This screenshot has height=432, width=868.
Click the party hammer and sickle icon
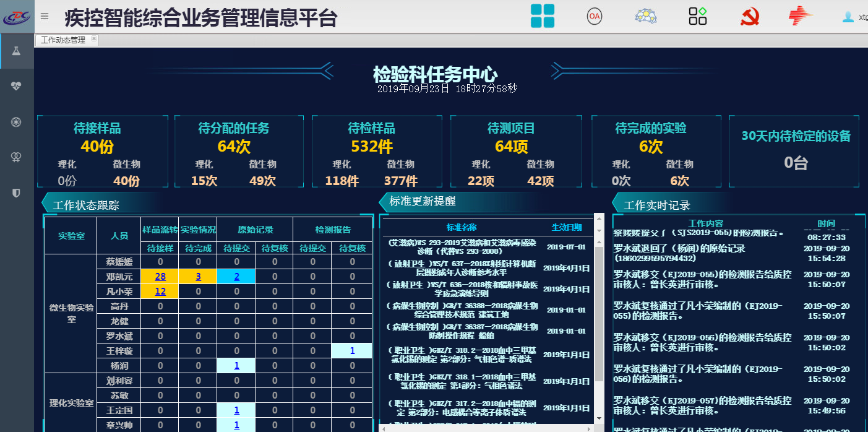[x=749, y=16]
